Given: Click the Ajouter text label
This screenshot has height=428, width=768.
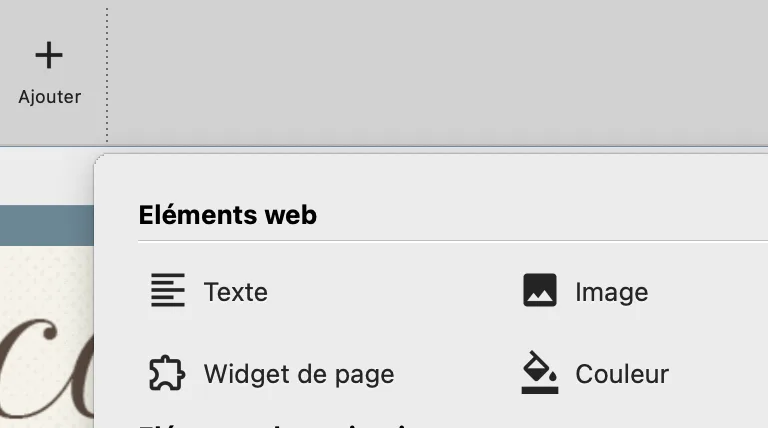Looking at the screenshot, I should tap(49, 97).
